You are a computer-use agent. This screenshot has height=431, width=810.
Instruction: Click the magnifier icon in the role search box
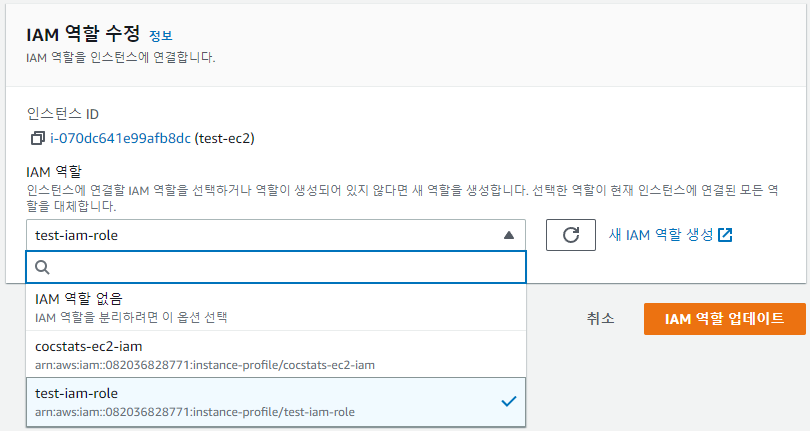42,267
